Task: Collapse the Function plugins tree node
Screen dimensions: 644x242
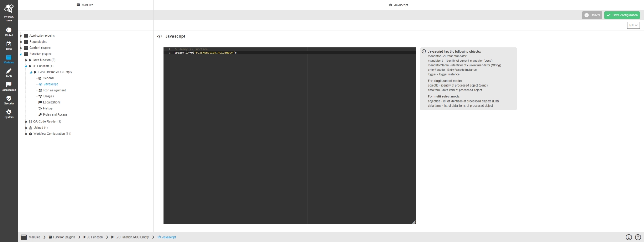Action: click(21, 54)
